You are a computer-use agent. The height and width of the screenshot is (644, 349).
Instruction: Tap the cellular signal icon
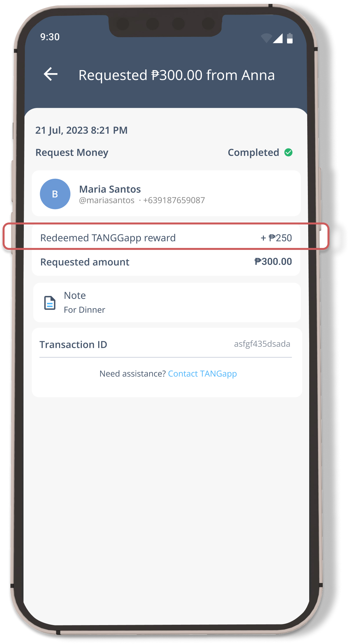(x=278, y=38)
